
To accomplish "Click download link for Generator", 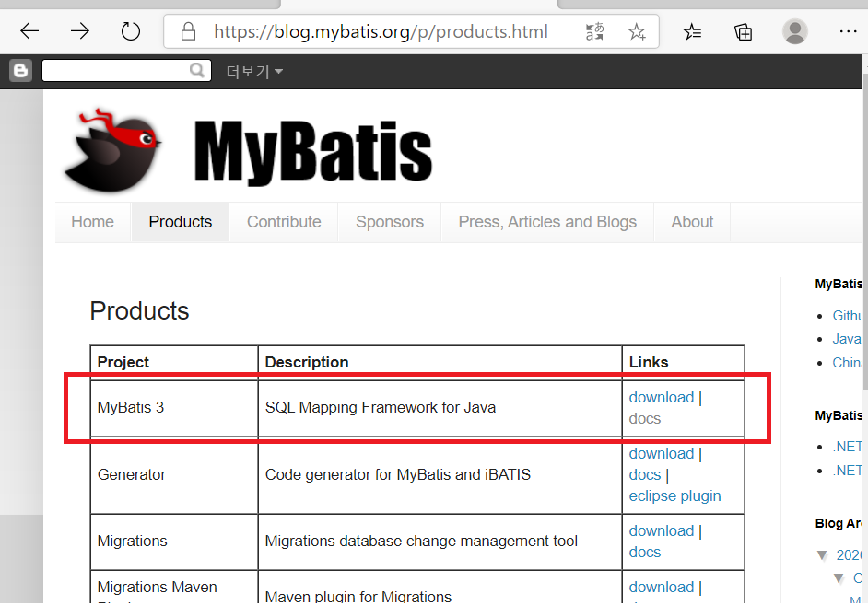I will tap(662, 454).
